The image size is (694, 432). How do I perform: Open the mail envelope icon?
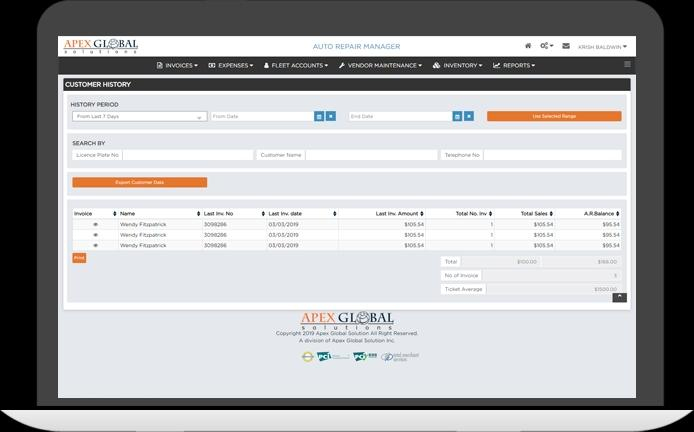[566, 46]
